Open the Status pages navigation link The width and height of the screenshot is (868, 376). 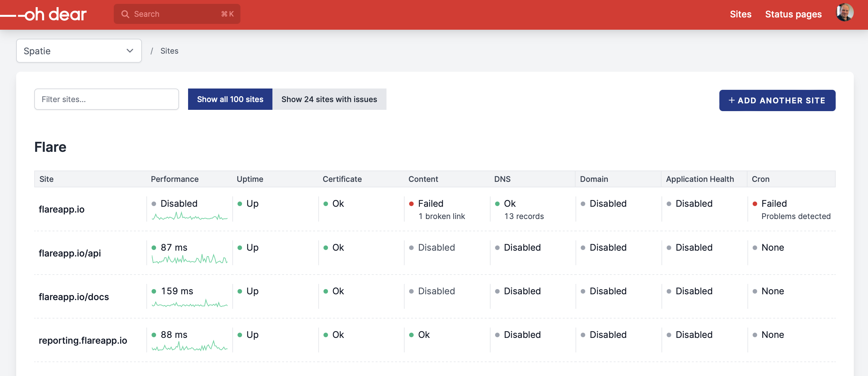pyautogui.click(x=793, y=14)
